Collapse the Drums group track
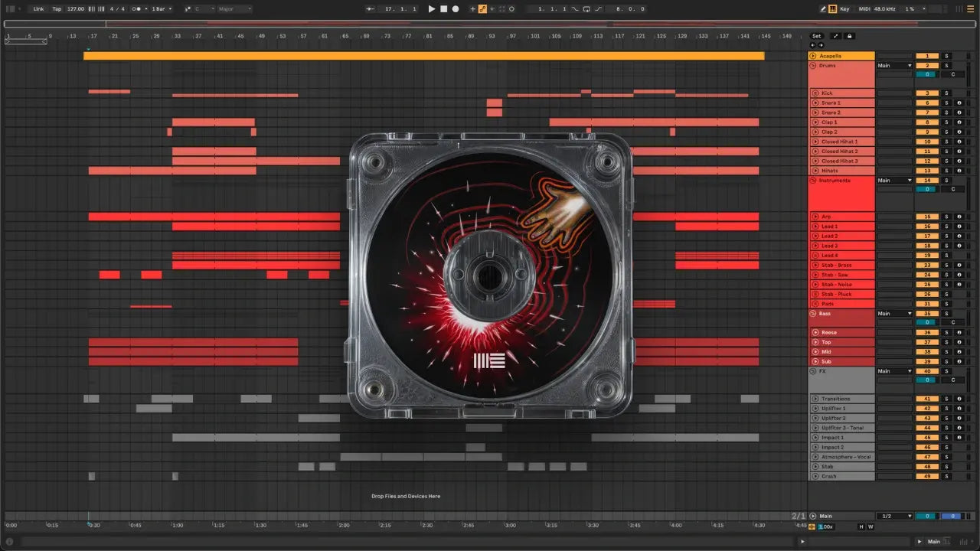Image resolution: width=980 pixels, height=551 pixels. coord(813,66)
